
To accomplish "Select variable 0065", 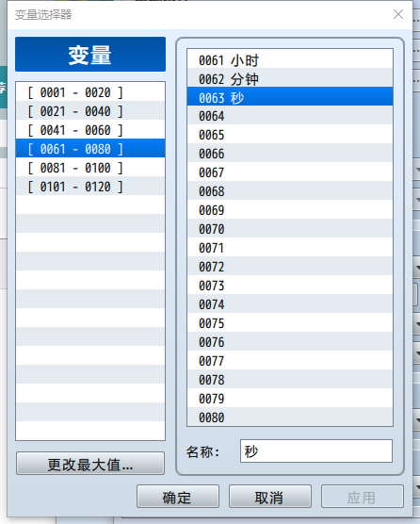I will 290,135.
